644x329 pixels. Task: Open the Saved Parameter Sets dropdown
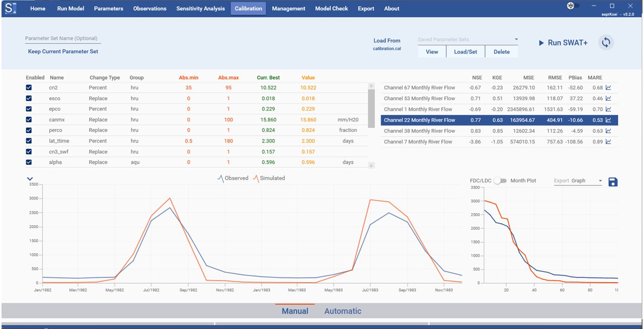[468, 40]
